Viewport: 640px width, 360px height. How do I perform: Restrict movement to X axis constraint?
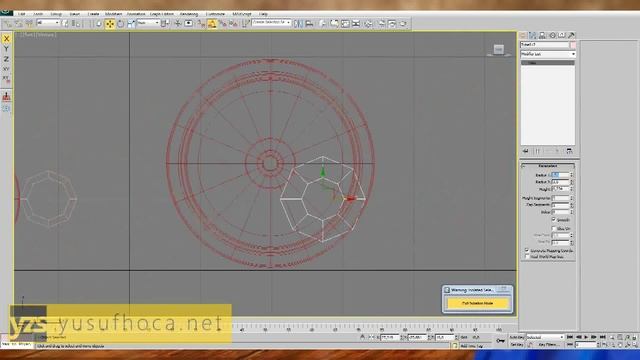click(x=6, y=39)
